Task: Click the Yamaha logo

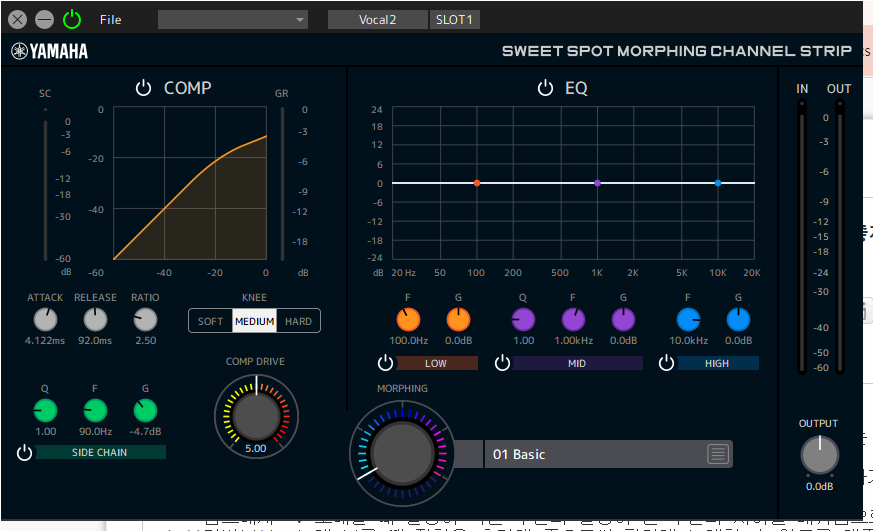Action: click(x=50, y=51)
